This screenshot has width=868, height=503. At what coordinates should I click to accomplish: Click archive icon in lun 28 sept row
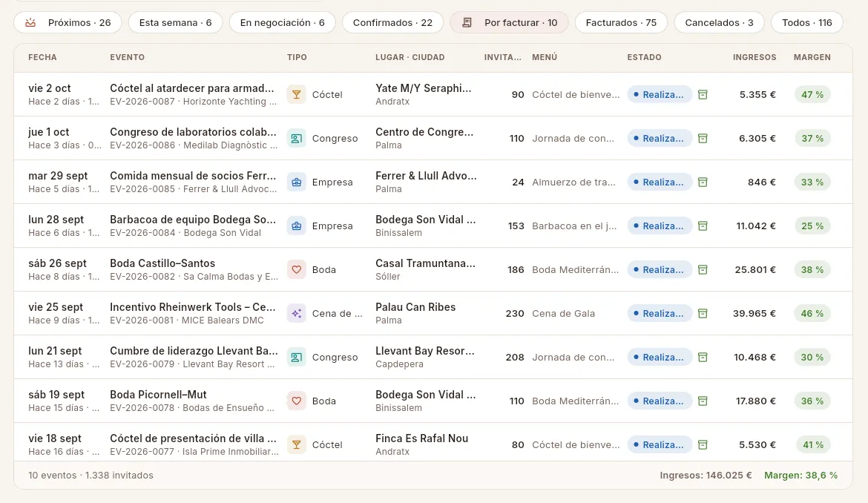pos(703,226)
